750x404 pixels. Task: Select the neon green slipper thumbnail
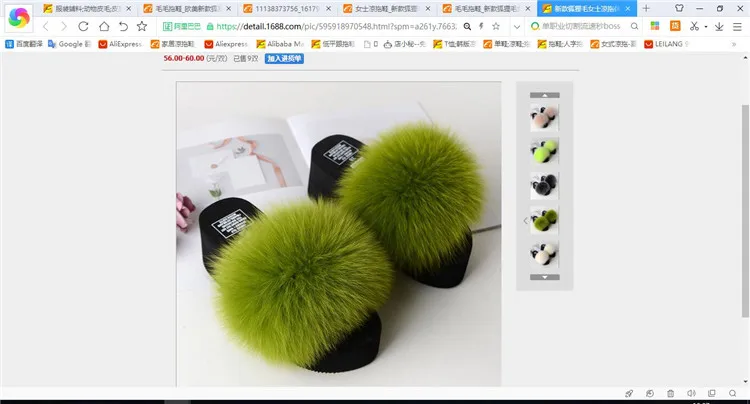pyautogui.click(x=544, y=151)
